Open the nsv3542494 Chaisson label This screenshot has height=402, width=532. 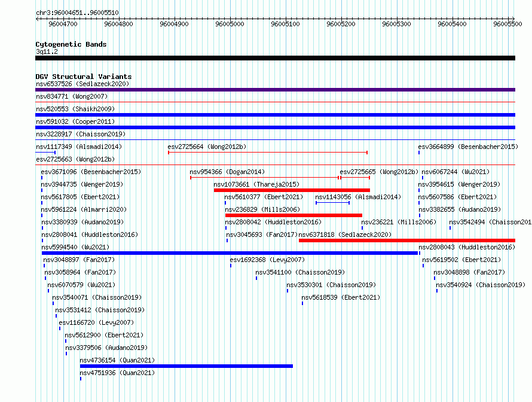tap(490, 222)
